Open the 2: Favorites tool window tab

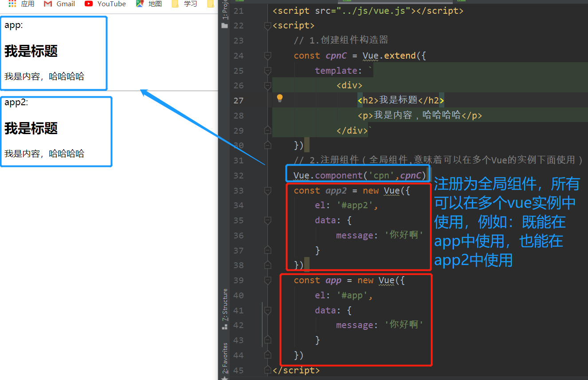tap(225, 359)
